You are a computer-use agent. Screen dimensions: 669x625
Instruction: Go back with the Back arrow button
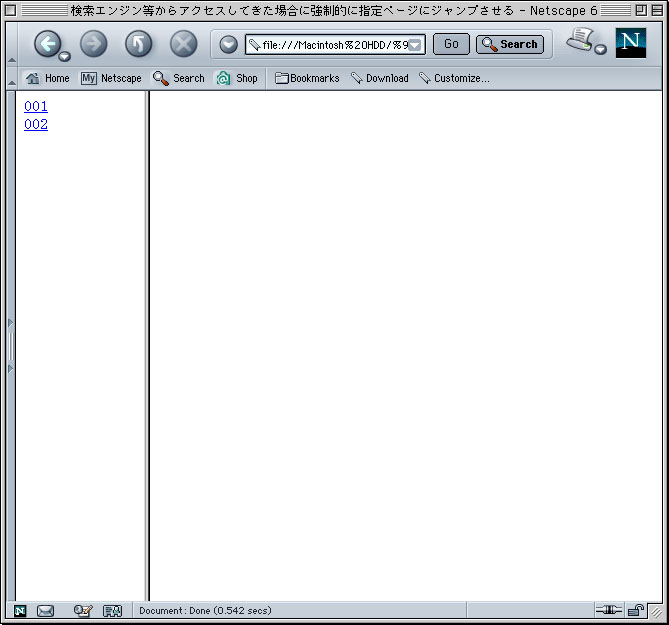[x=47, y=44]
